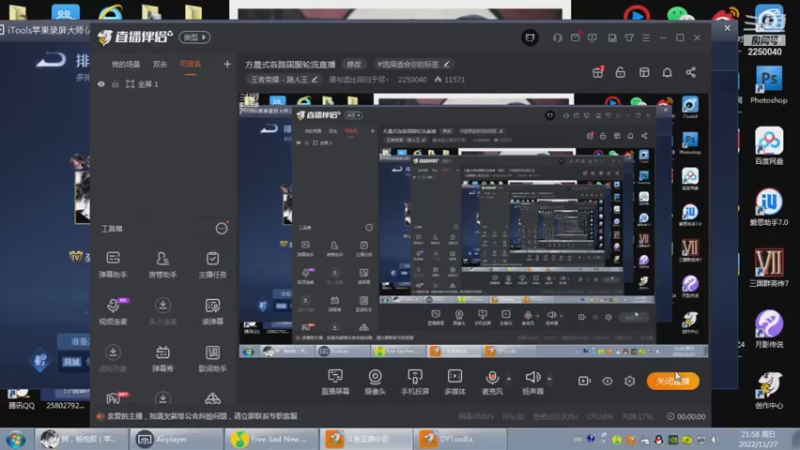The image size is (800, 450).
Task: Open the 主播任务 streamer tasks tool
Action: (212, 264)
